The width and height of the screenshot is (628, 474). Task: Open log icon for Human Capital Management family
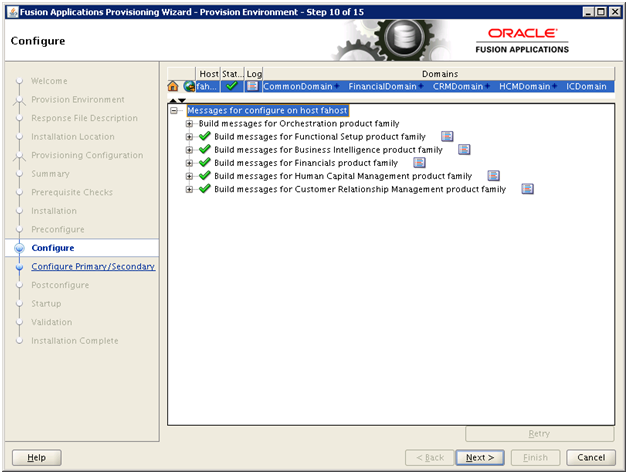[x=493, y=176]
